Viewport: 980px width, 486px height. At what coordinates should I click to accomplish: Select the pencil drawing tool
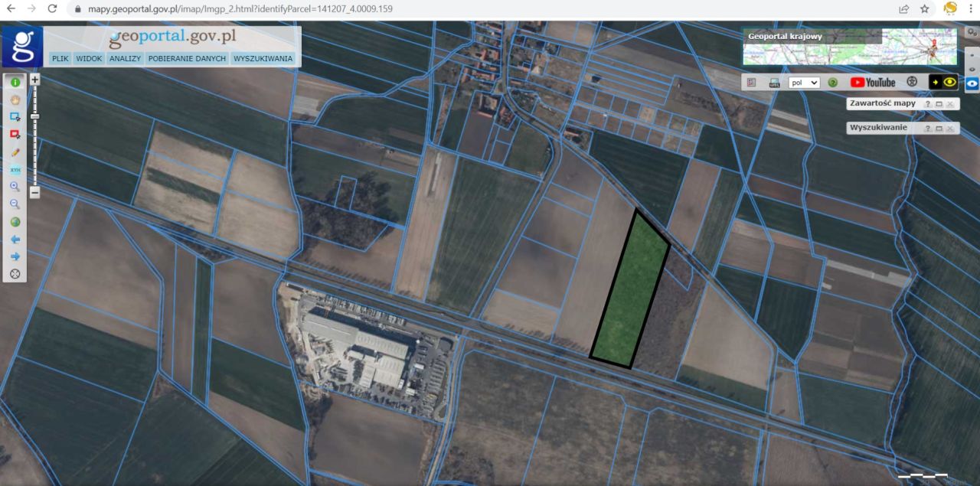pos(15,152)
